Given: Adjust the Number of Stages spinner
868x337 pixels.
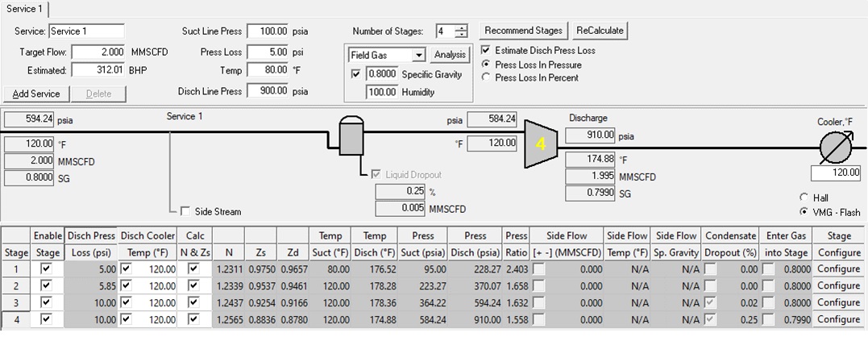Looking at the screenshot, I should [461, 31].
